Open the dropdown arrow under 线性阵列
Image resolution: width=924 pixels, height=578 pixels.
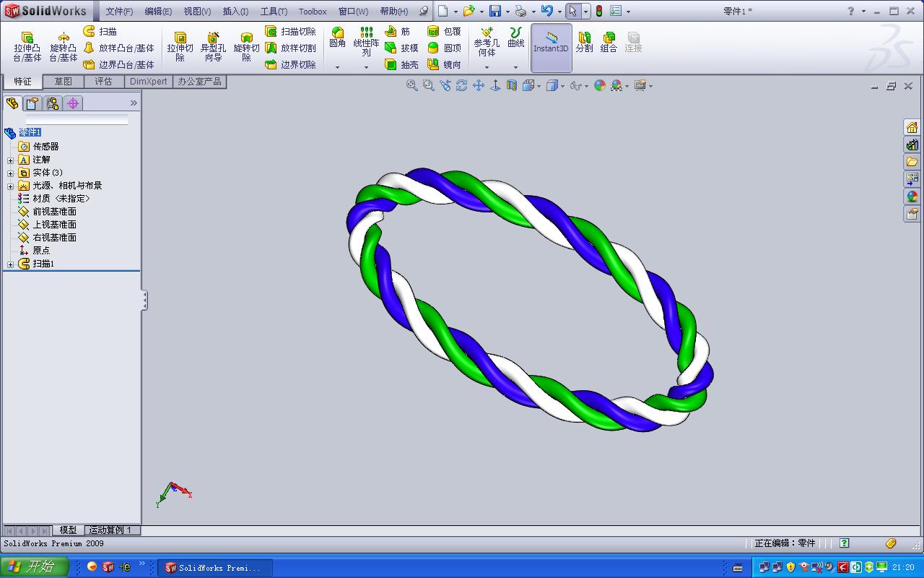(366, 67)
